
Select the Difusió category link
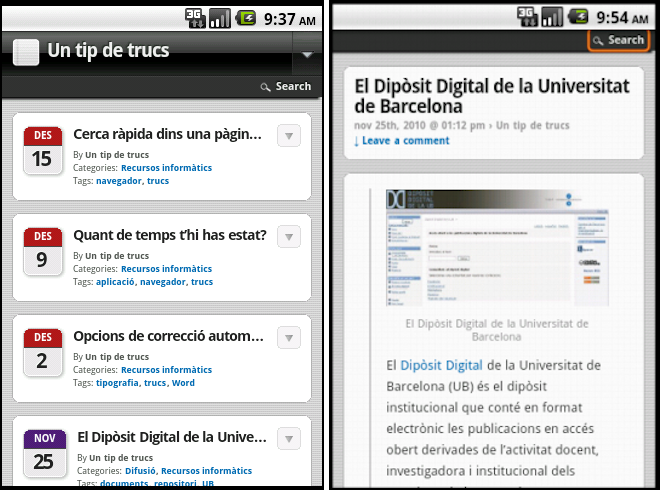coord(140,471)
